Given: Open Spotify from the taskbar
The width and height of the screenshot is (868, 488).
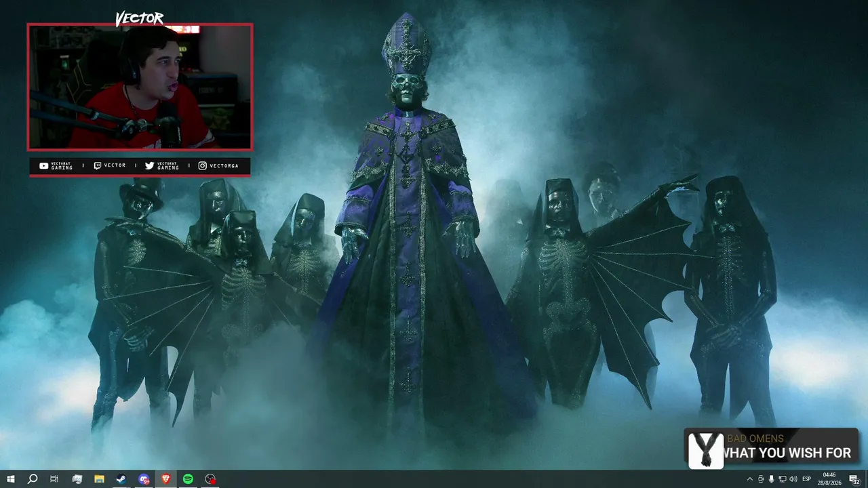Looking at the screenshot, I should pyautogui.click(x=188, y=479).
